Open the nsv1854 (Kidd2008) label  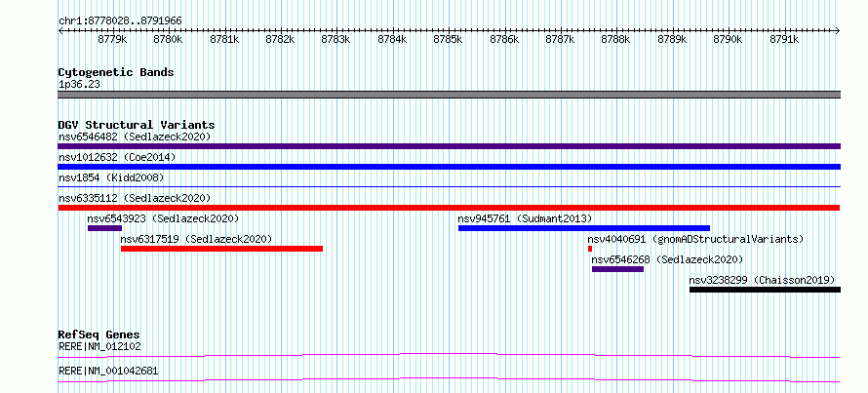[111, 177]
